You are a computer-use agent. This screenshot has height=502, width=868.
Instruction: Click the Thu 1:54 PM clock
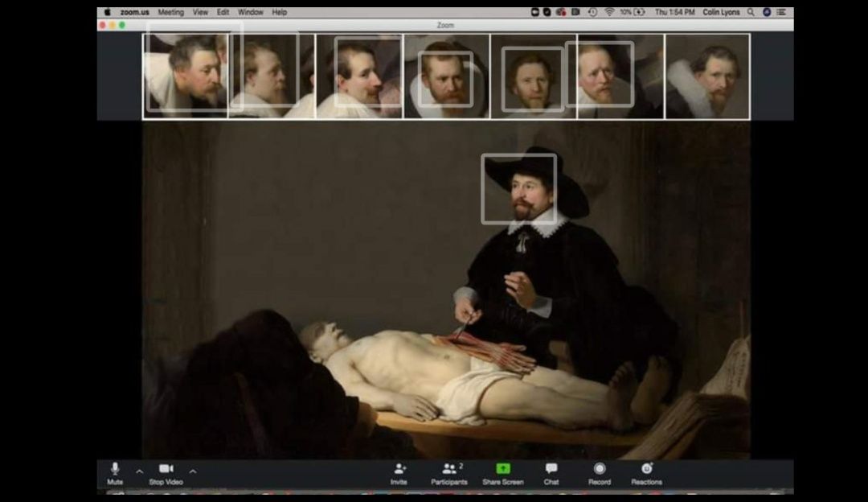(x=674, y=11)
